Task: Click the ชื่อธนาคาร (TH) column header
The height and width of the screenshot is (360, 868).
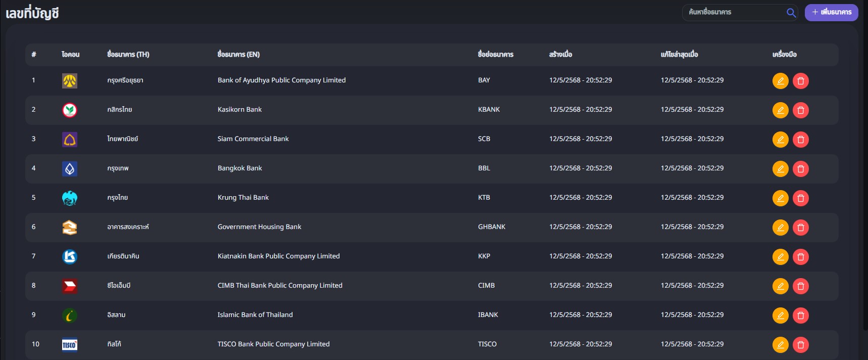Action: pos(128,55)
